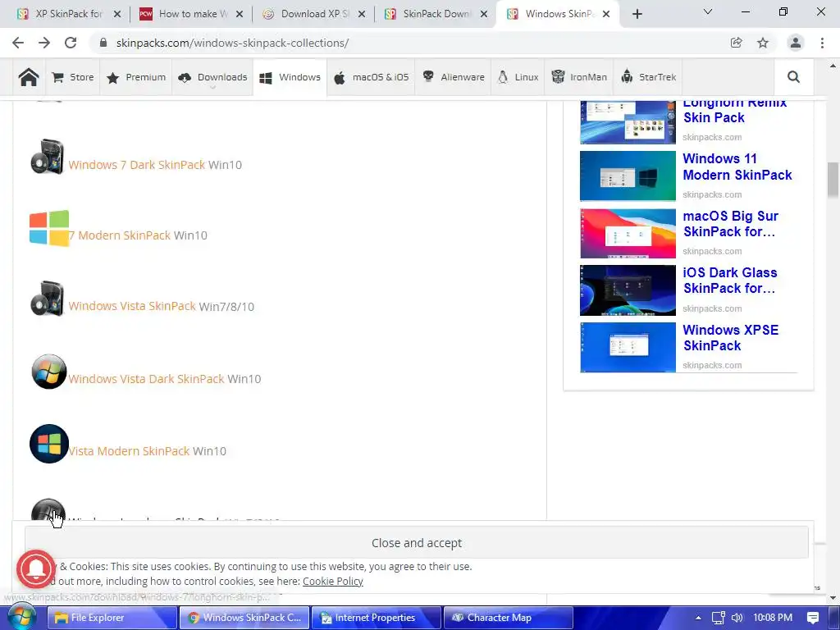Open the network tray icon

tap(718, 618)
